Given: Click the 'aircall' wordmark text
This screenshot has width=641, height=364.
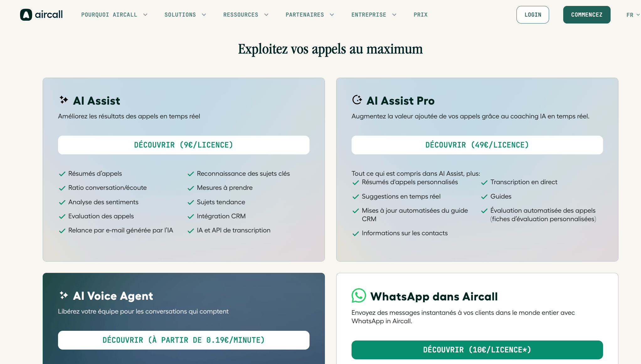Looking at the screenshot, I should [x=49, y=14].
